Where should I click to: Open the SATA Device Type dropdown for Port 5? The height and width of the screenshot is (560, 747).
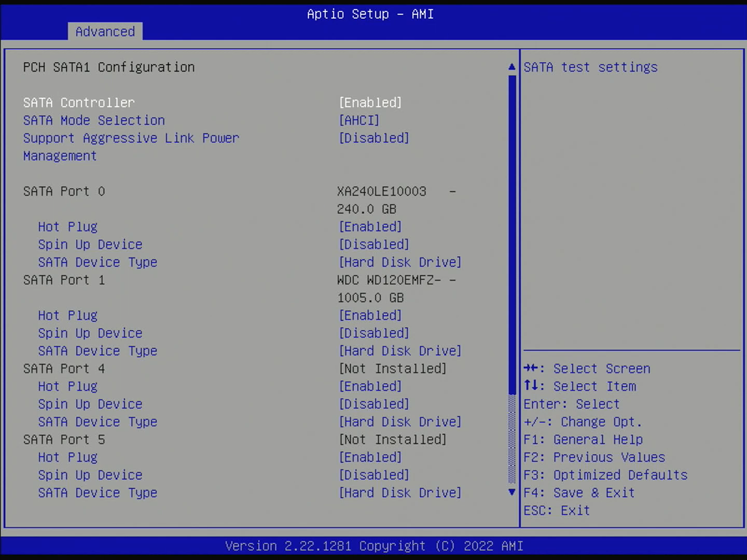[399, 493]
